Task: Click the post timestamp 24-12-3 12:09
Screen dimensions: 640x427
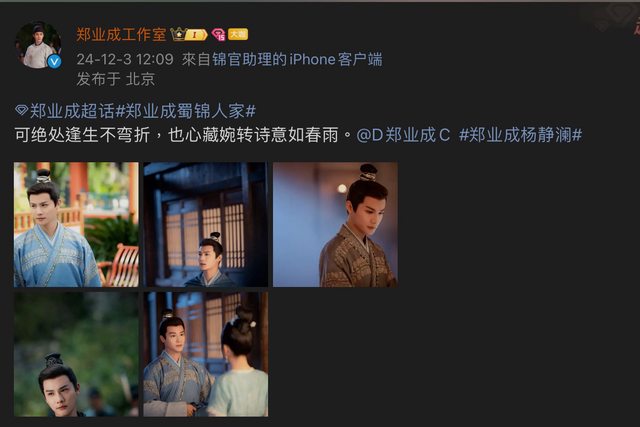Action: [x=125, y=60]
